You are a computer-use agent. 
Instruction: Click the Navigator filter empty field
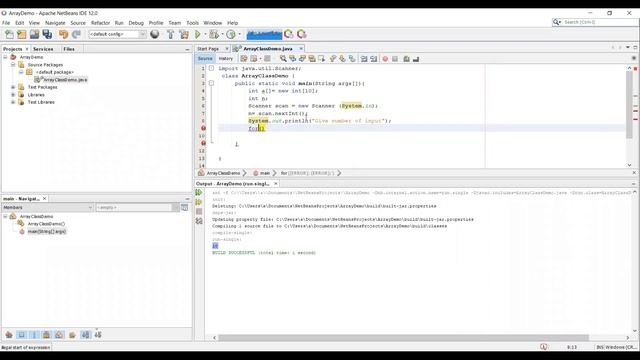(x=134, y=207)
